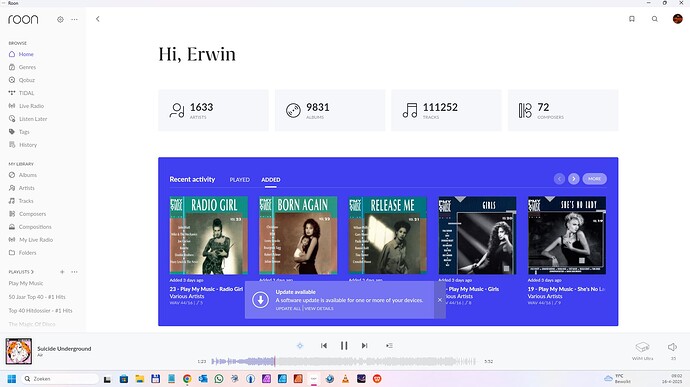Viewport: 690px width, 387px height.
Task: Click the download icon in update notice
Action: pyautogui.click(x=261, y=300)
